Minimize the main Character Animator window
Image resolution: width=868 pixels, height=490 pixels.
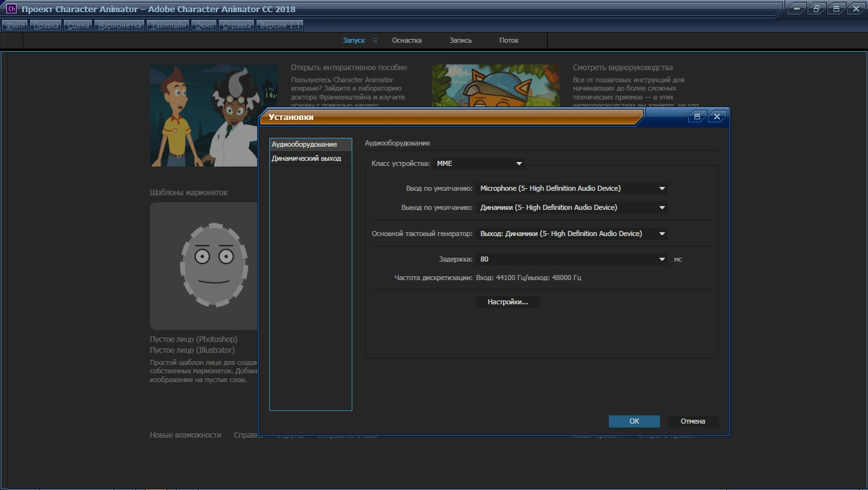(796, 9)
